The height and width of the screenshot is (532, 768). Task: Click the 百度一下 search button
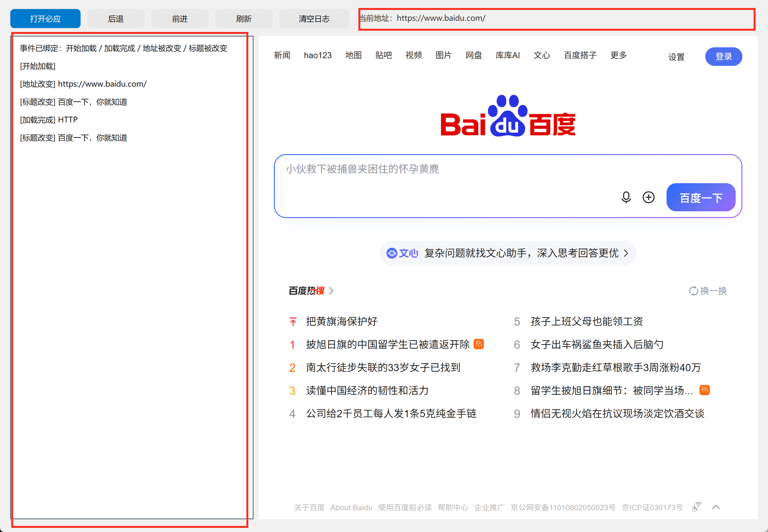pyautogui.click(x=700, y=197)
